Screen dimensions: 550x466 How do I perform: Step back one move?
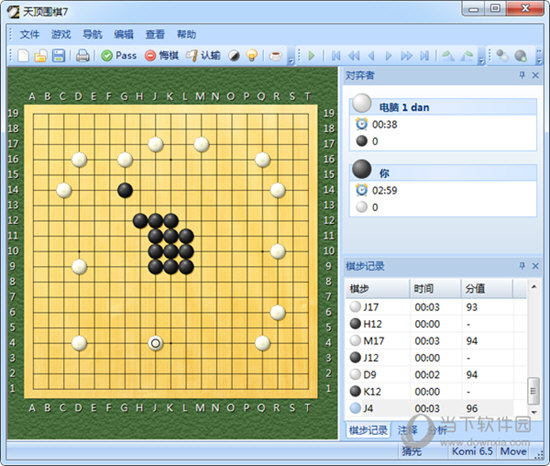pyautogui.click(x=371, y=55)
